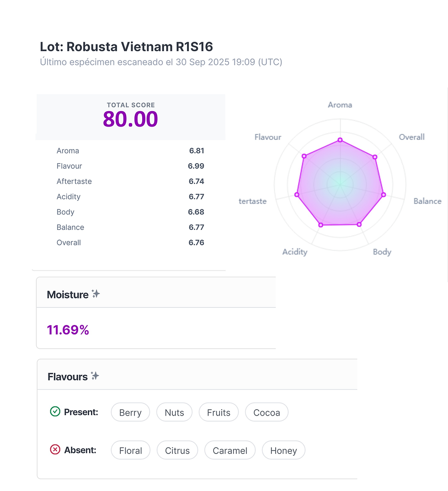Image resolution: width=448 pixels, height=491 pixels.
Task: Click the Fruits flavour tag
Action: (x=219, y=412)
